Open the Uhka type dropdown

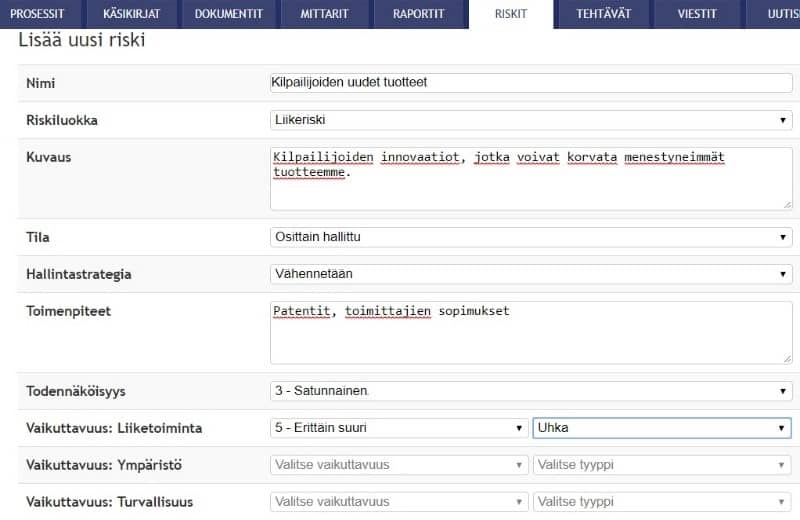[x=661, y=428]
